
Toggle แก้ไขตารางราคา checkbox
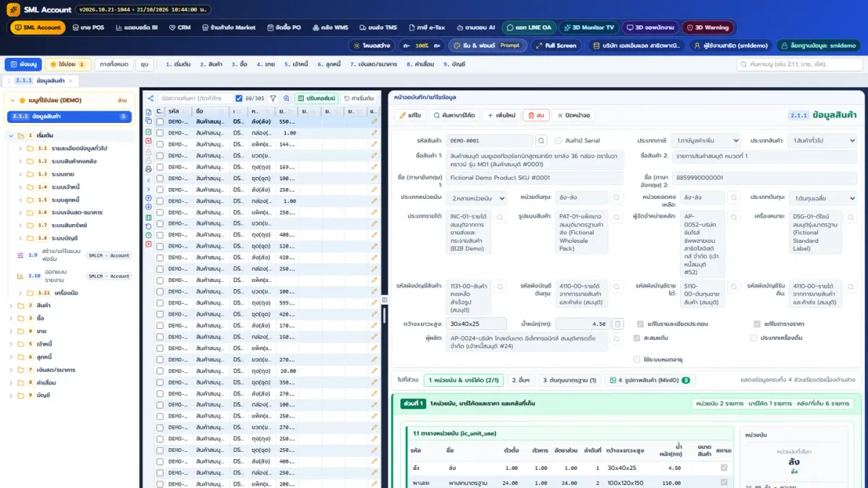[757, 324]
